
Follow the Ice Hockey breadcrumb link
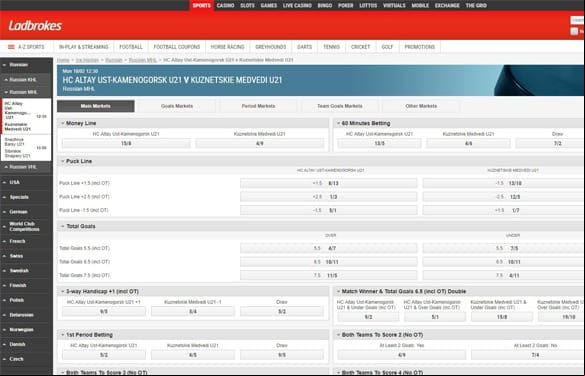[87, 60]
